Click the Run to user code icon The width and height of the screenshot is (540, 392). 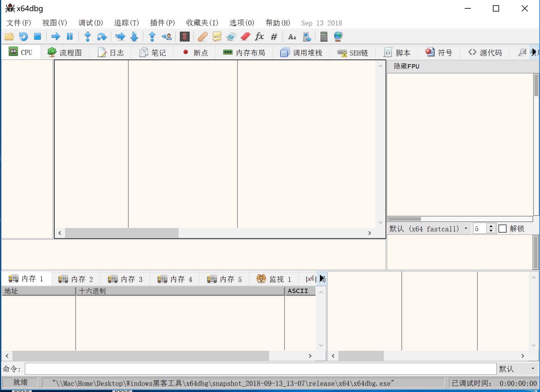(167, 37)
